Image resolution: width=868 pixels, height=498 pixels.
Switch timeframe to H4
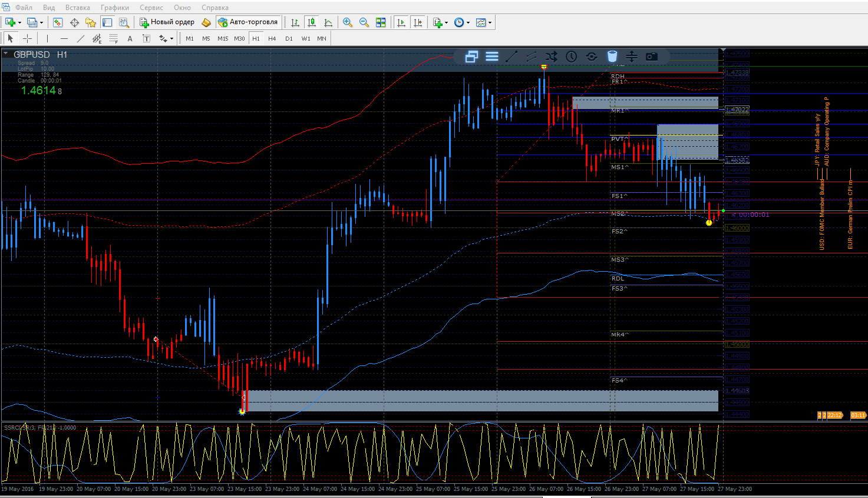[x=272, y=38]
